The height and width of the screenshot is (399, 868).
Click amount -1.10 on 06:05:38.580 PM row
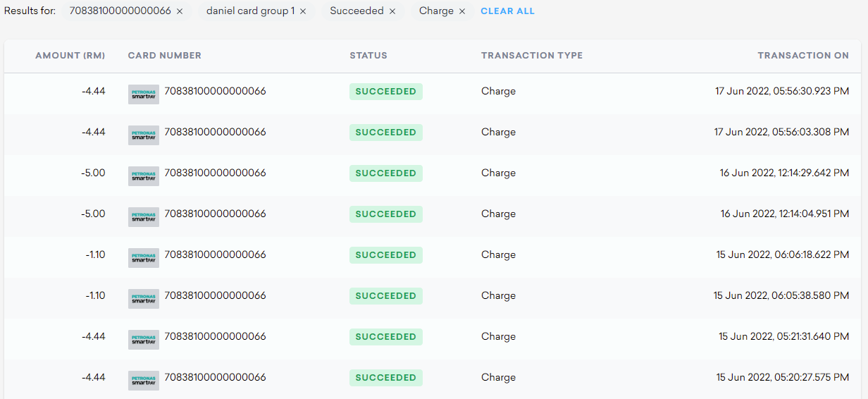pos(95,296)
